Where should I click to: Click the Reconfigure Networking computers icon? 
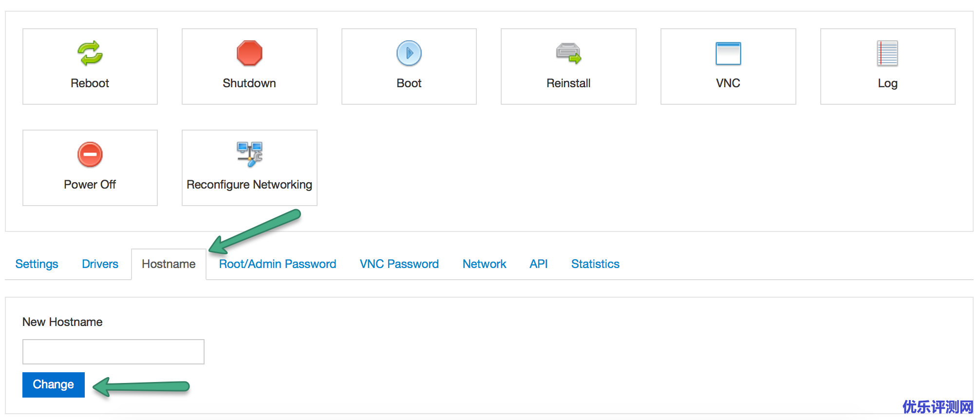249,154
